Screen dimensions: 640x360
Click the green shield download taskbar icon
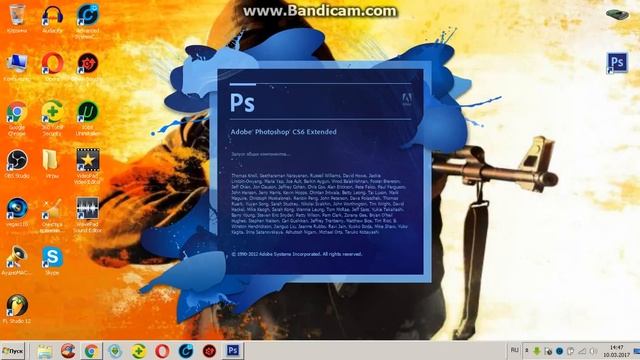click(115, 351)
